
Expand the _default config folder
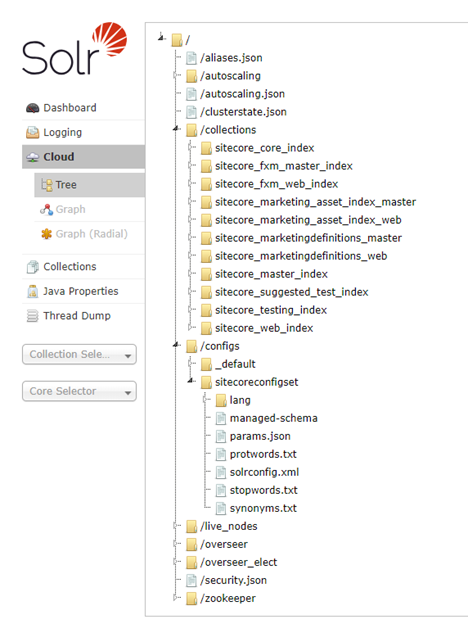191,363
